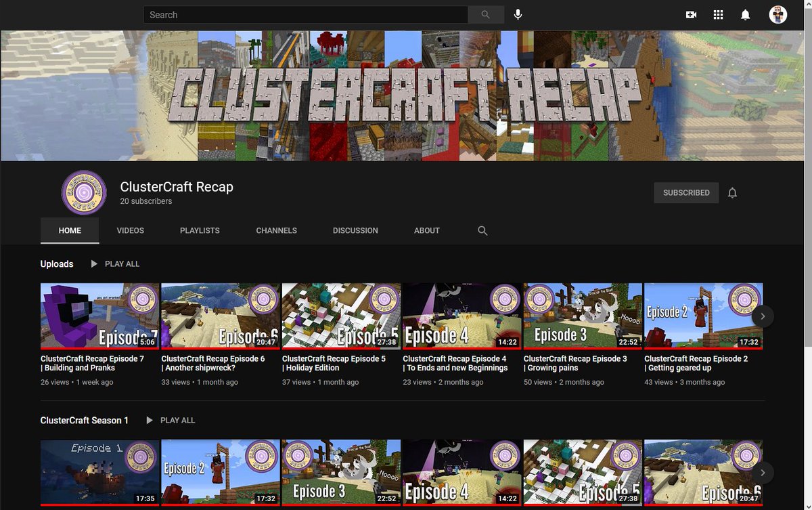Open Episode 6 thumbnail in Season 1 row
This screenshot has width=812, height=510.
tap(704, 473)
